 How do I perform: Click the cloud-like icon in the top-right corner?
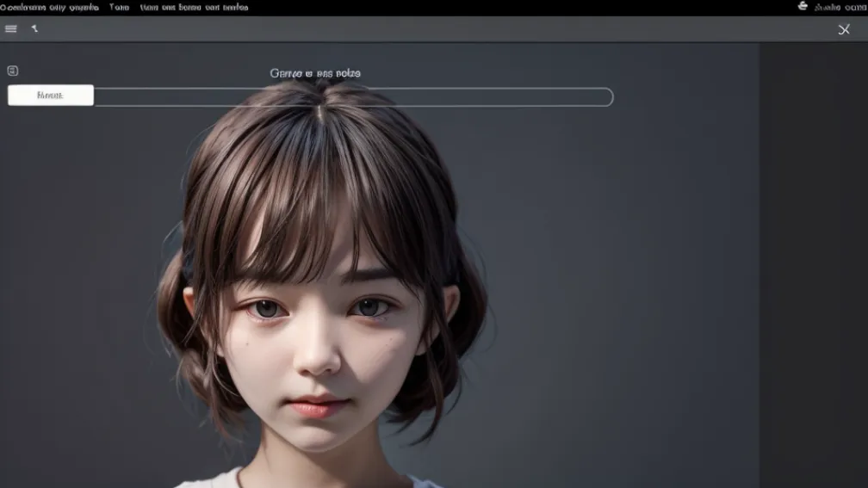[x=803, y=6]
